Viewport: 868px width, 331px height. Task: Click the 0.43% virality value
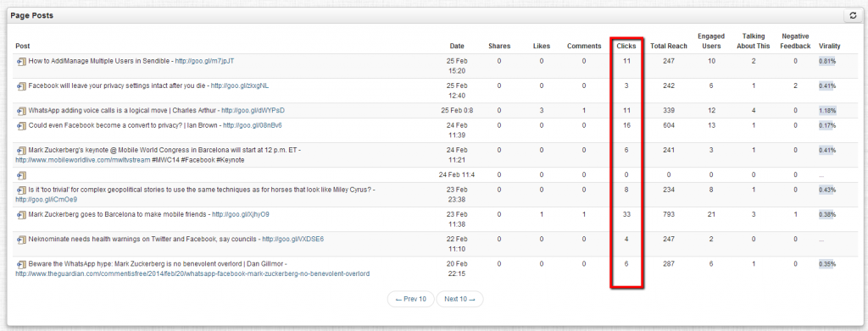(827, 190)
